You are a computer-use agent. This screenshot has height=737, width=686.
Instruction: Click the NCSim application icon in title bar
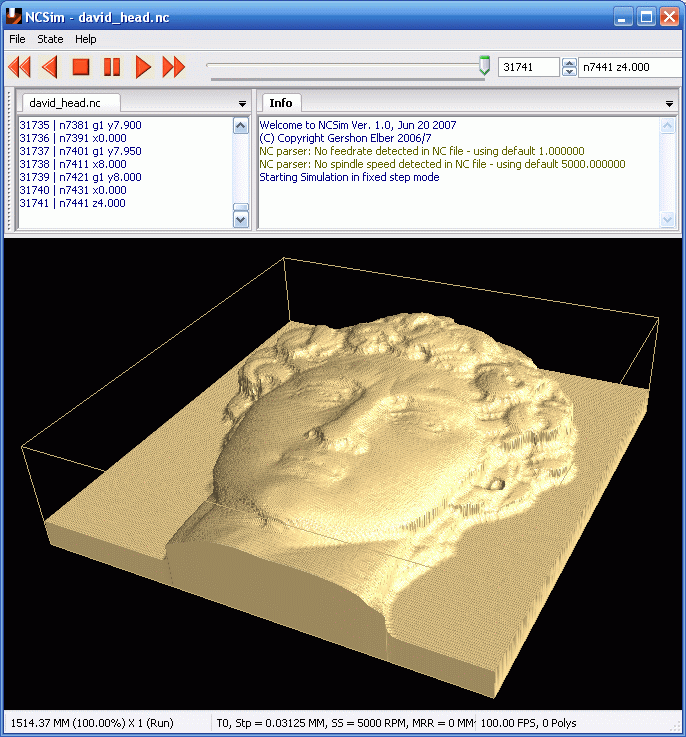[14, 16]
